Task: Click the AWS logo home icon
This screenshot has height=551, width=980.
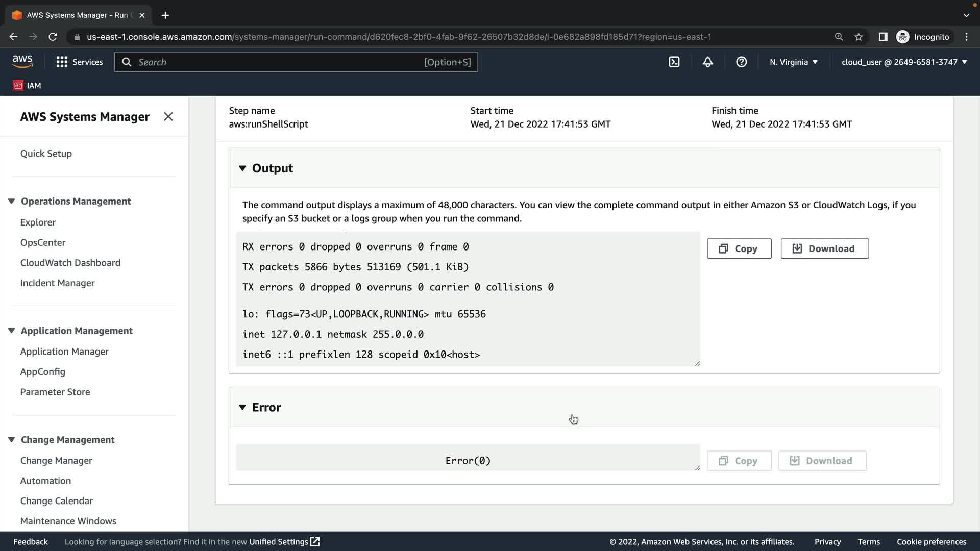Action: tap(22, 62)
